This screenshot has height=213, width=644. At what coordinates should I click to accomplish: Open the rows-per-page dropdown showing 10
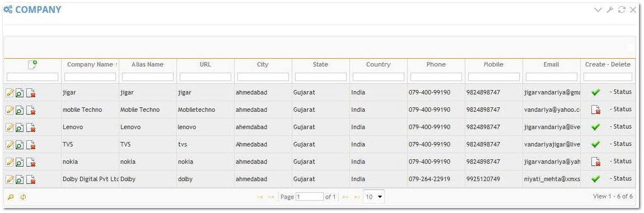pyautogui.click(x=374, y=197)
